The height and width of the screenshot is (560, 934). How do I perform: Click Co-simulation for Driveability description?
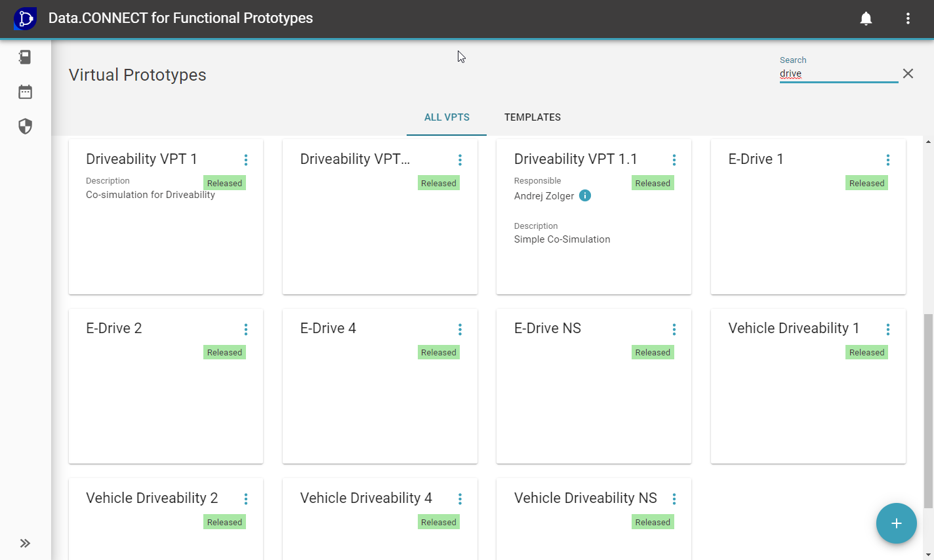click(x=150, y=195)
